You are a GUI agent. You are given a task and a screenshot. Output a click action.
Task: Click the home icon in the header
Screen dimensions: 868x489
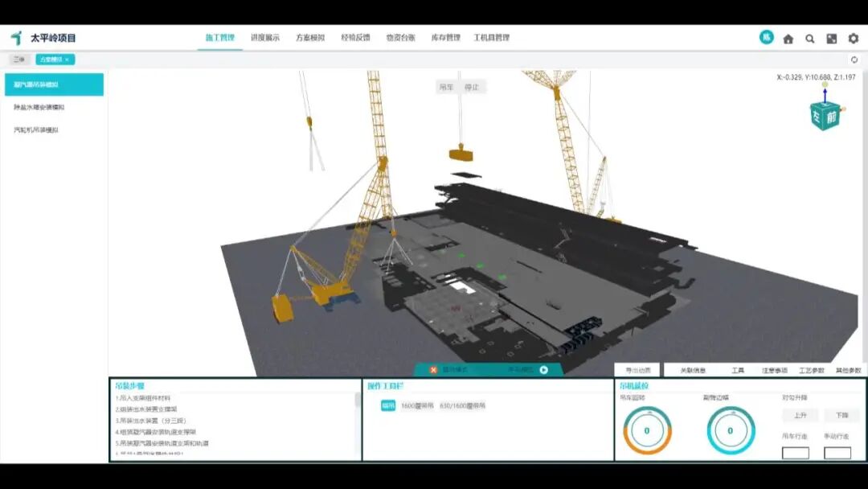(x=788, y=39)
